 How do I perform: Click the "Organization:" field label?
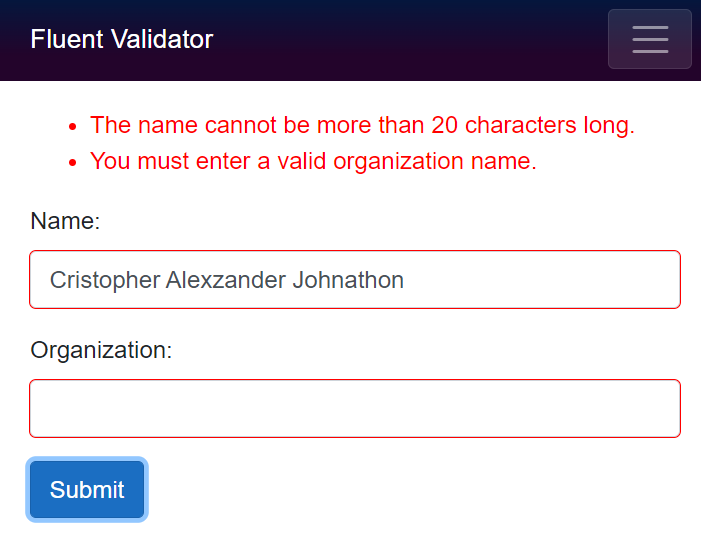(x=101, y=350)
